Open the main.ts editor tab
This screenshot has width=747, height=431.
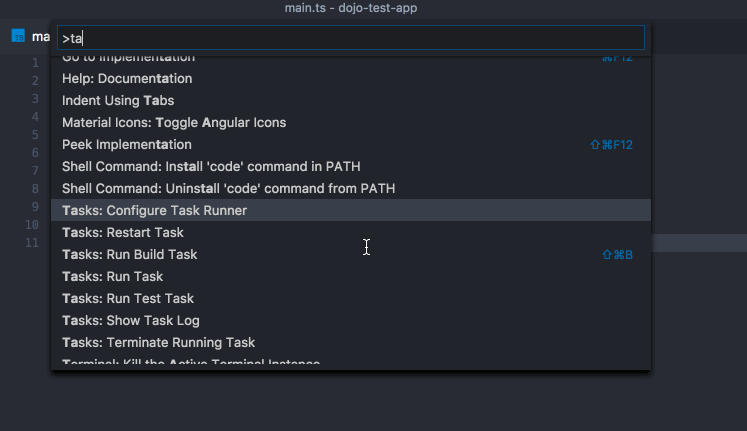30,36
